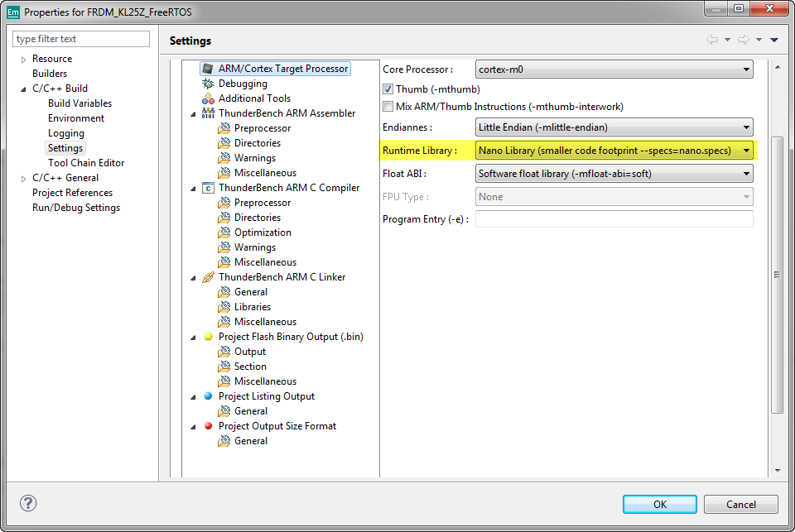The image size is (795, 532).
Task: Open the Runtime Library dropdown
Action: [614, 151]
